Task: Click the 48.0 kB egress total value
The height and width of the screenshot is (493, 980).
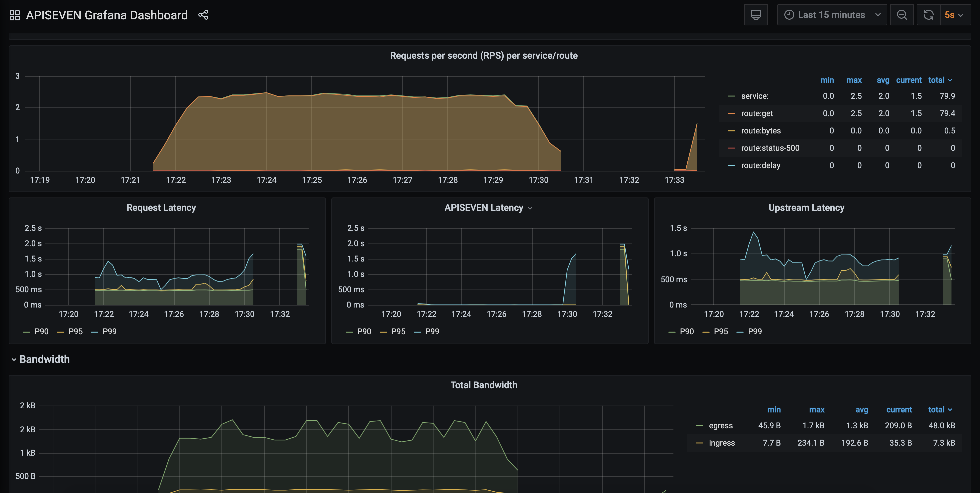Action: click(941, 425)
